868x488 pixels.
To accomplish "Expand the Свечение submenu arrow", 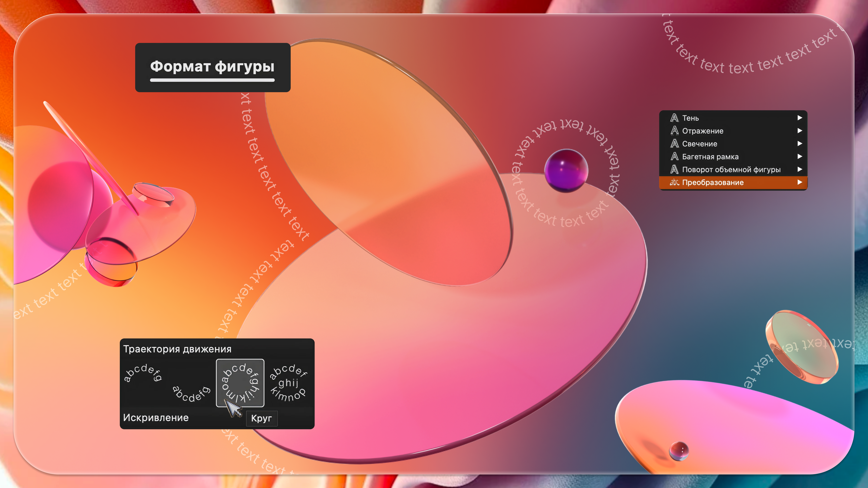I will tap(800, 143).
